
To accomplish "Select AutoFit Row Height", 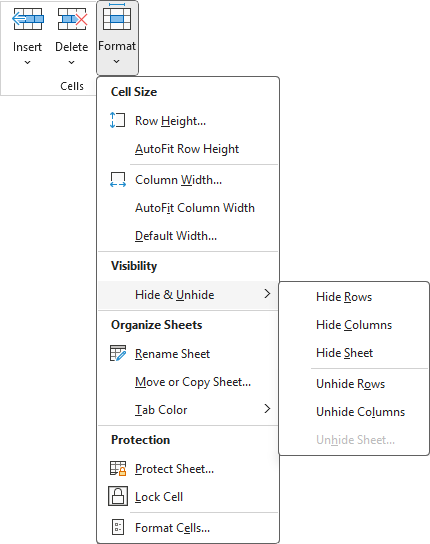I will [187, 149].
